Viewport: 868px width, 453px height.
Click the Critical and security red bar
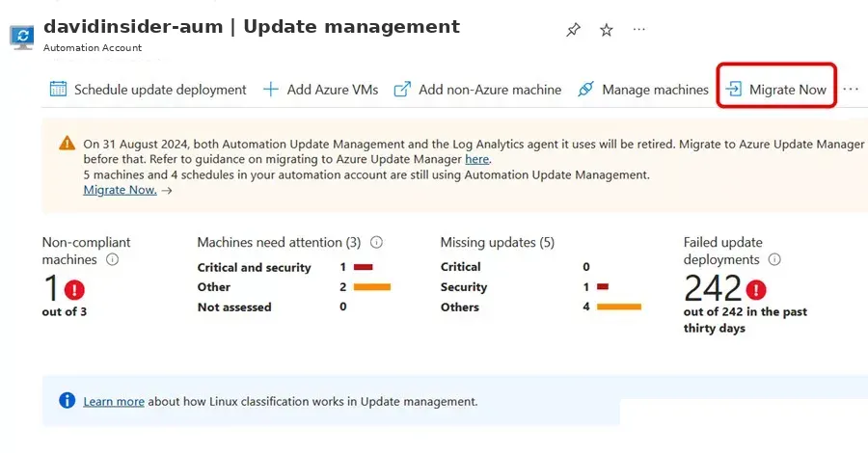pyautogui.click(x=364, y=267)
